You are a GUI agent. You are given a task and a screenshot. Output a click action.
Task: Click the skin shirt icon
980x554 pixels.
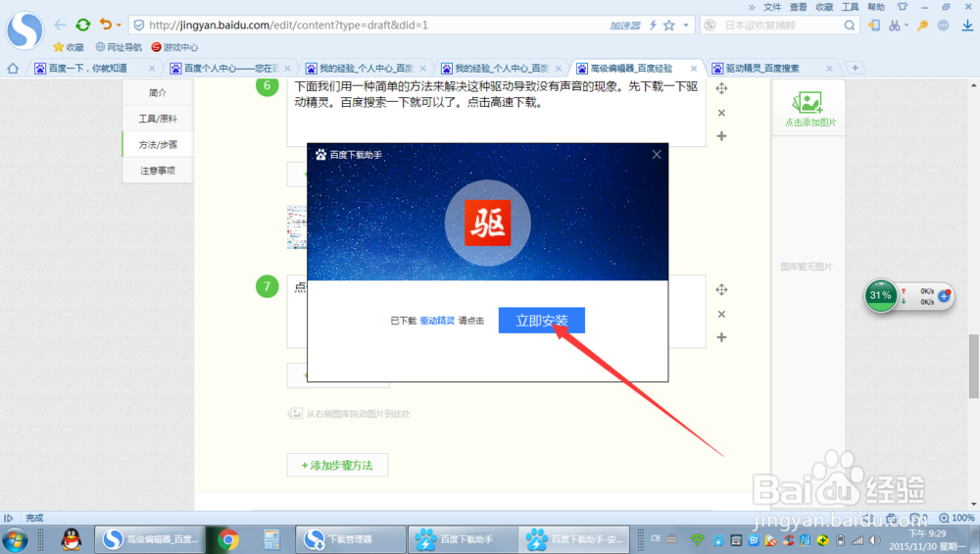(902, 6)
